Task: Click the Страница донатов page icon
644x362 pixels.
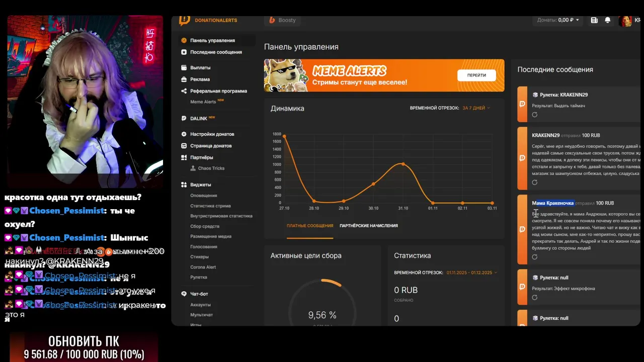Action: click(184, 146)
